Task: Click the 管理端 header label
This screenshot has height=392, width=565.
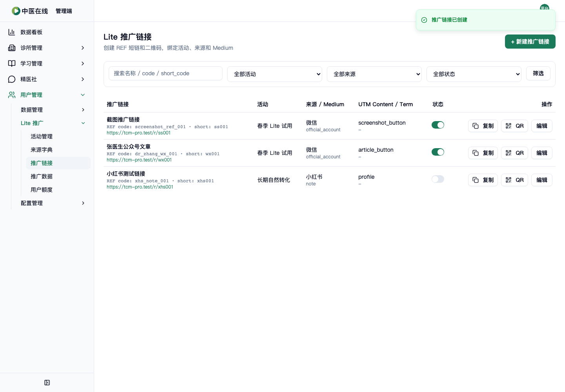Action: click(64, 11)
